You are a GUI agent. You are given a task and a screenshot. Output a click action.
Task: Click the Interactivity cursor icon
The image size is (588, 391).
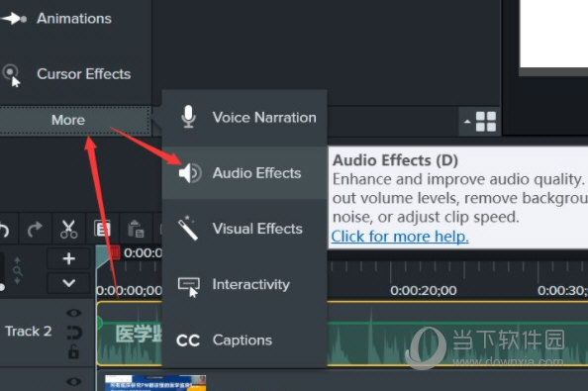point(189,287)
